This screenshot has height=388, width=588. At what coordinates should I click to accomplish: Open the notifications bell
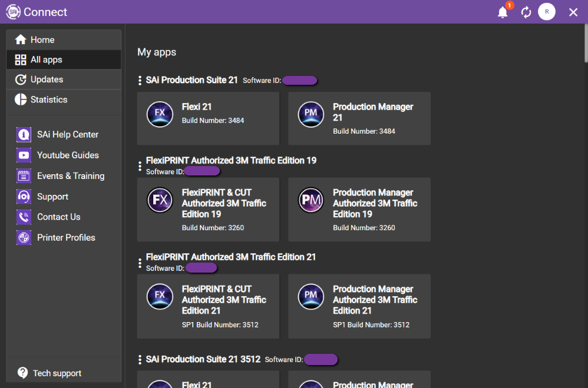(x=503, y=12)
